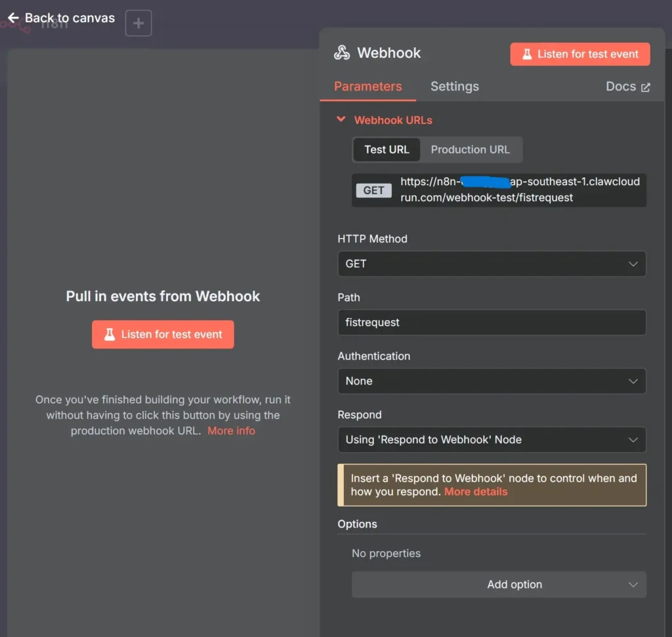Click flask icon on center Listen button
The image size is (672, 637).
110,335
